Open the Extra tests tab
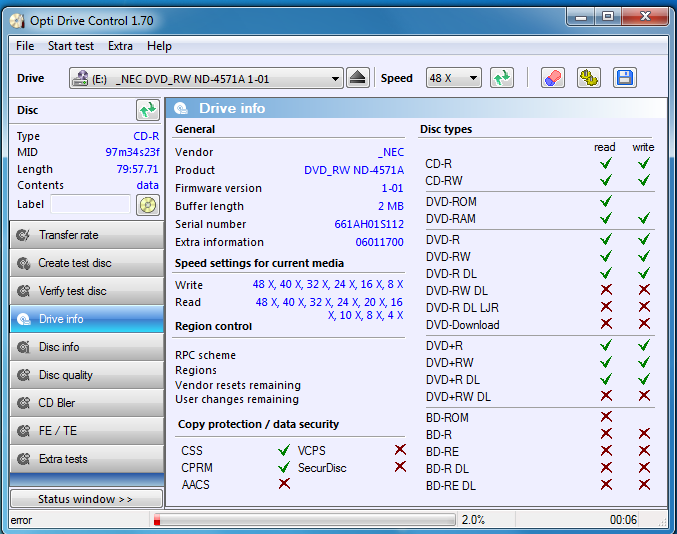 click(x=87, y=459)
